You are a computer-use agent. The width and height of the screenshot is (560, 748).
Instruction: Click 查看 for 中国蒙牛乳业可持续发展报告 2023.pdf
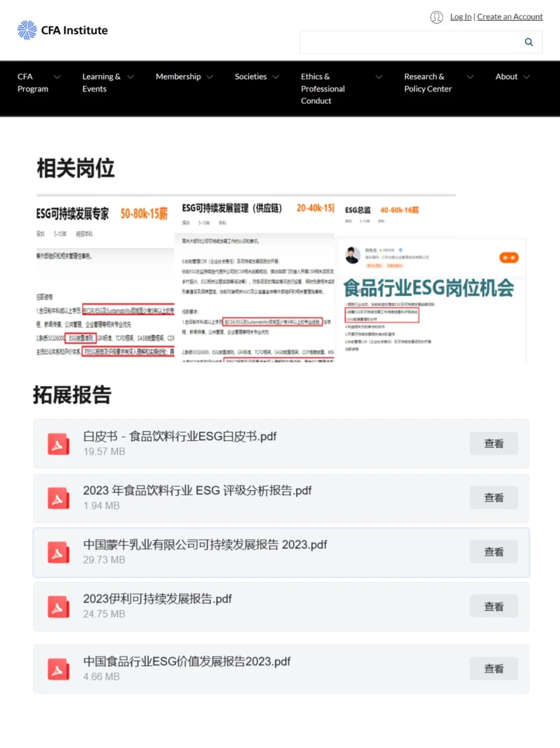(x=494, y=552)
